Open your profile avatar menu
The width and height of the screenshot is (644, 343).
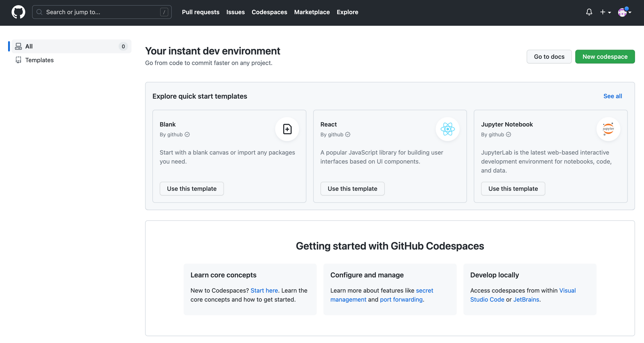pos(622,12)
